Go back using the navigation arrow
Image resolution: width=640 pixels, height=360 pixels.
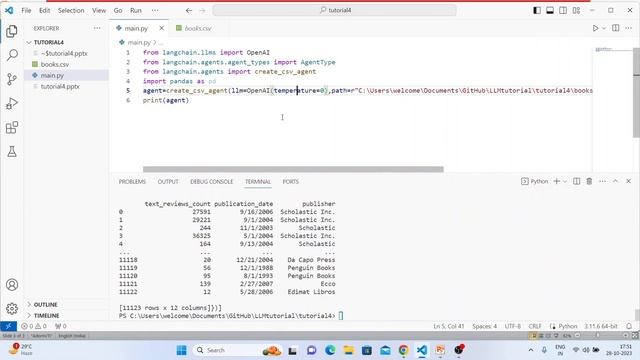point(189,11)
